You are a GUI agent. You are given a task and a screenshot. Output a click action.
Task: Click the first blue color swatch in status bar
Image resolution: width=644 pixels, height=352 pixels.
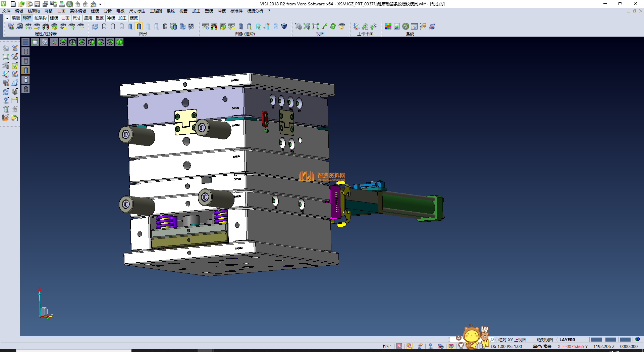(596, 340)
